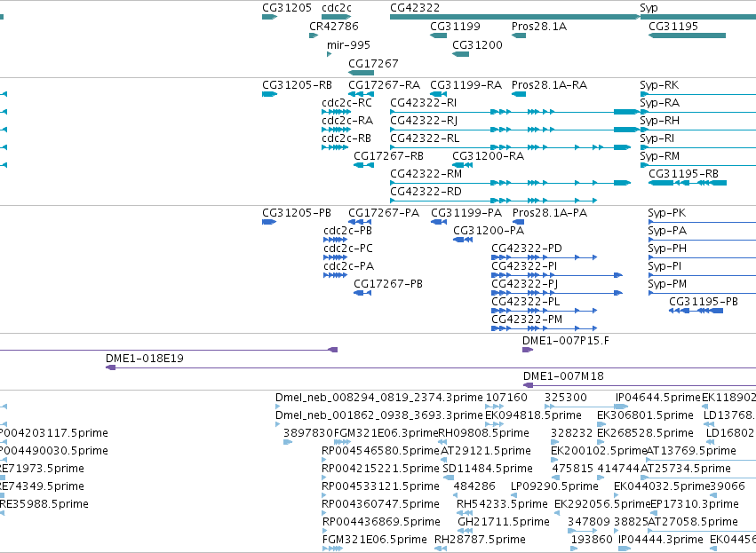Select protein CG31200-PA
The image size is (756, 553).
463,240
